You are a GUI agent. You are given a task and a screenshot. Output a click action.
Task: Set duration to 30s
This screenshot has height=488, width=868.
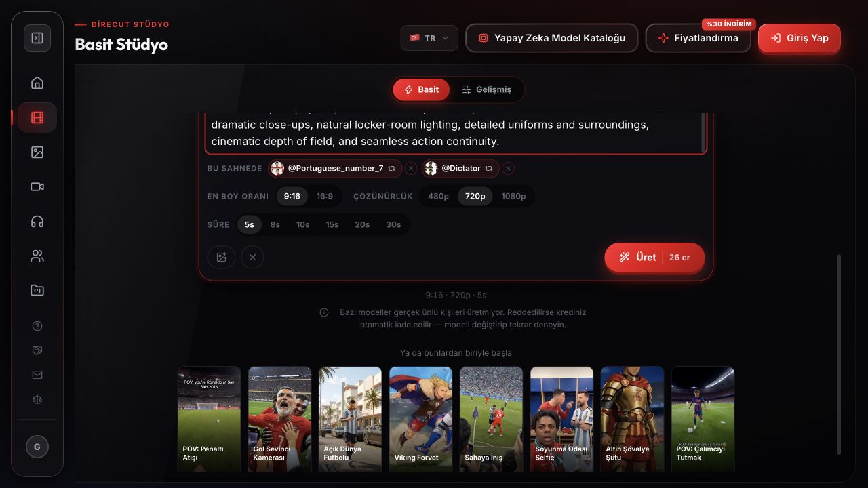393,224
